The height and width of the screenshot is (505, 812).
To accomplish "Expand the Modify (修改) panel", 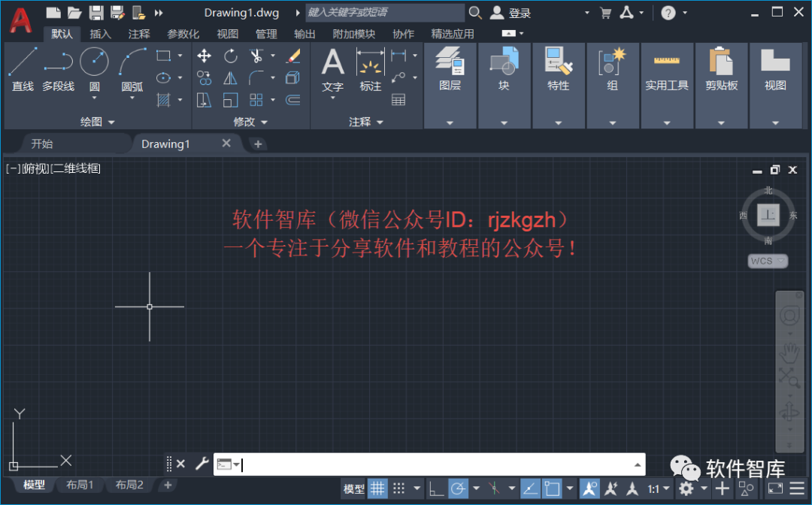I will click(250, 122).
